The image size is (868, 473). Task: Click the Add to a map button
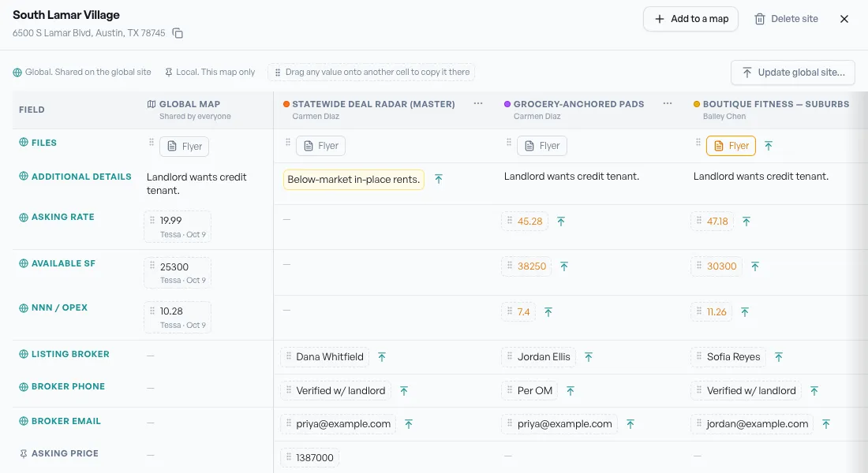(x=691, y=19)
